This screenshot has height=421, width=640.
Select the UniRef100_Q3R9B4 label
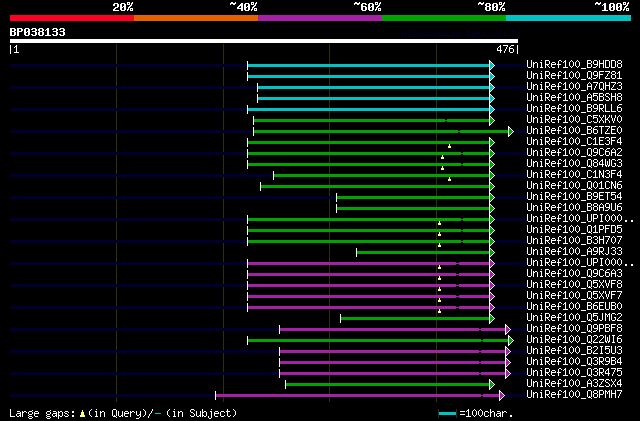(x=574, y=362)
